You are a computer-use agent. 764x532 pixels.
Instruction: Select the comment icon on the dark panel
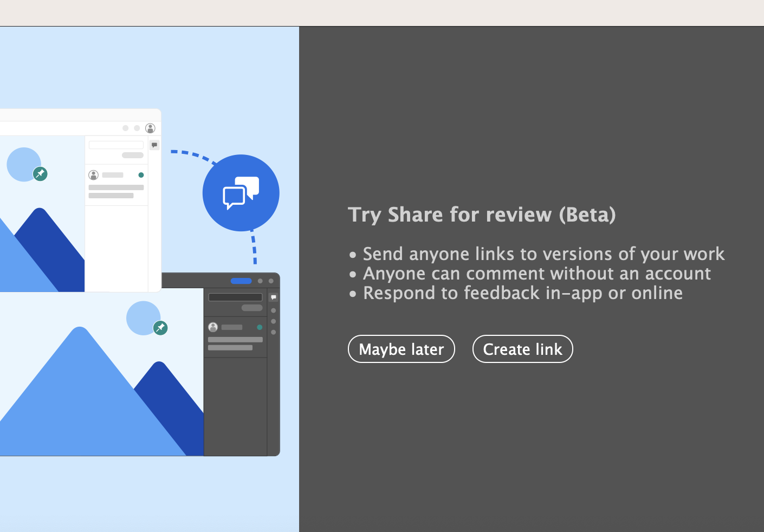click(x=273, y=297)
